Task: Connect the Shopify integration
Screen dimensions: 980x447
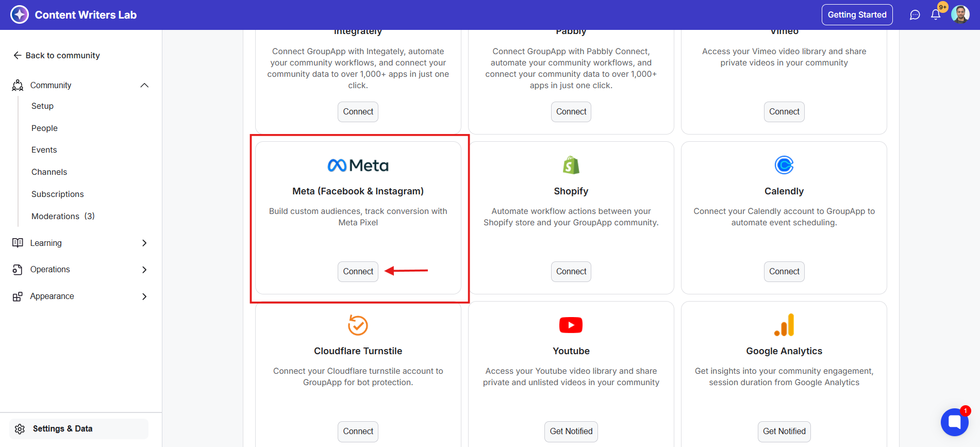Action: [571, 272]
